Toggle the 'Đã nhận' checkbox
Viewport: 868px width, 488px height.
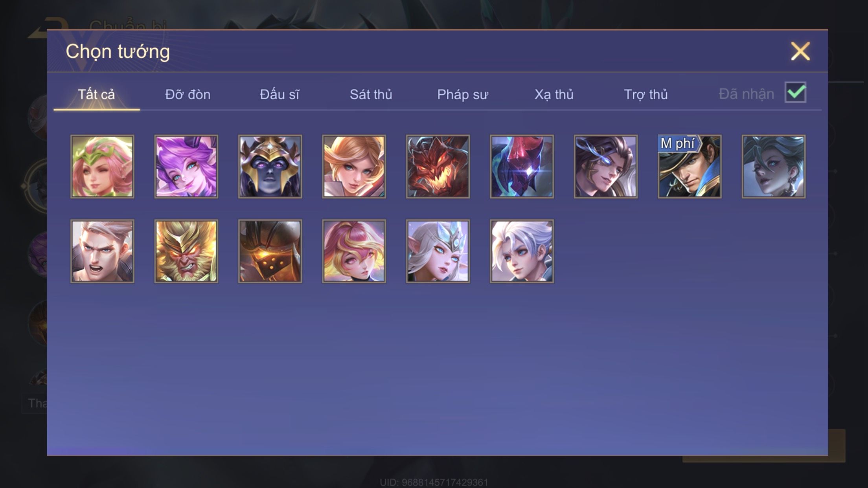795,93
